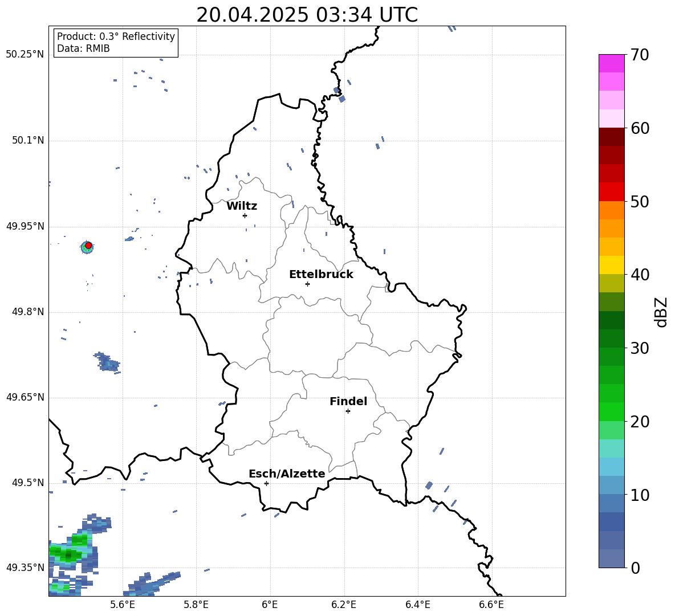Click the title "20.04.2025 03:34 UTC"
The width and height of the screenshot is (675, 616).
(x=307, y=15)
